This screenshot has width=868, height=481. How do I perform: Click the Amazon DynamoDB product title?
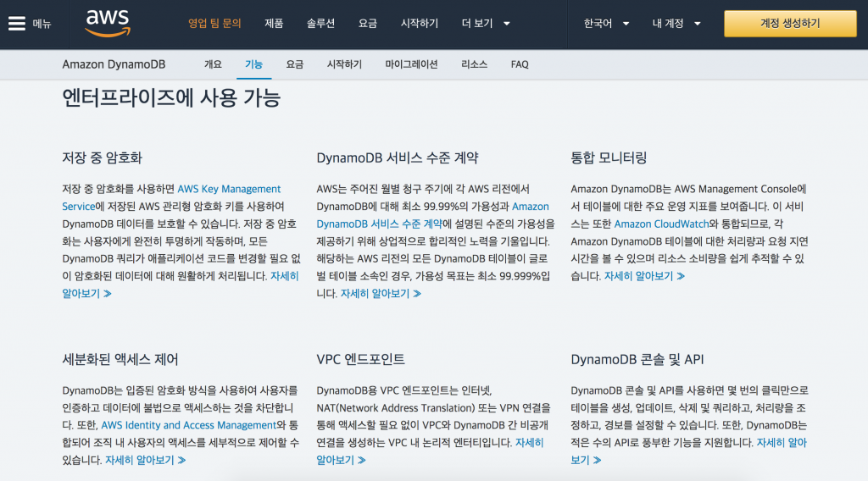[114, 64]
